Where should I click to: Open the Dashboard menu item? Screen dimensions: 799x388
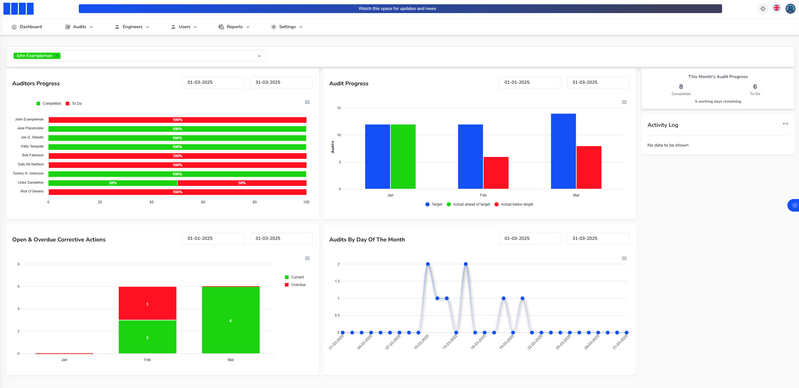coord(26,27)
